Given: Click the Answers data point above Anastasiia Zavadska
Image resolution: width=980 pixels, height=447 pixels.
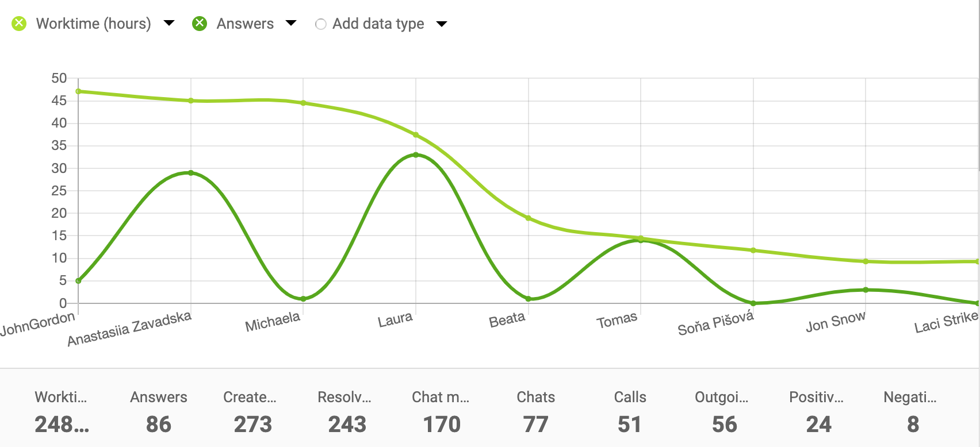Looking at the screenshot, I should [190, 172].
